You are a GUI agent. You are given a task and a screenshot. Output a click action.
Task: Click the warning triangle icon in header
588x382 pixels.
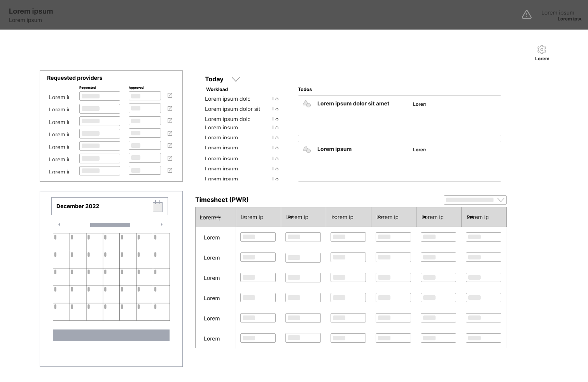(527, 15)
